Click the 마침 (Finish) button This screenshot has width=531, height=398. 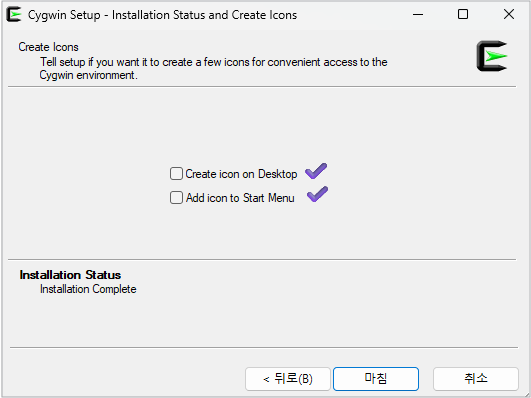376,379
